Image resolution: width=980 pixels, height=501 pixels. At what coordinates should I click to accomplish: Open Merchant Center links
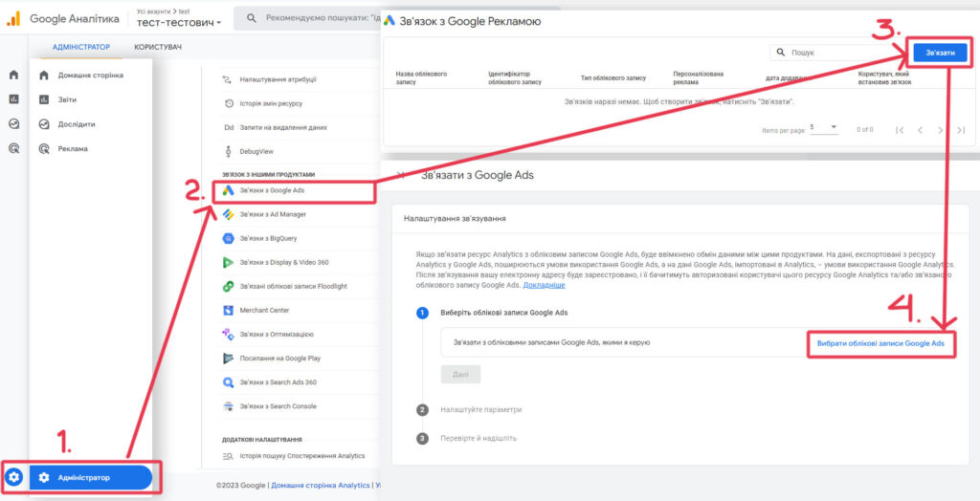tap(264, 310)
